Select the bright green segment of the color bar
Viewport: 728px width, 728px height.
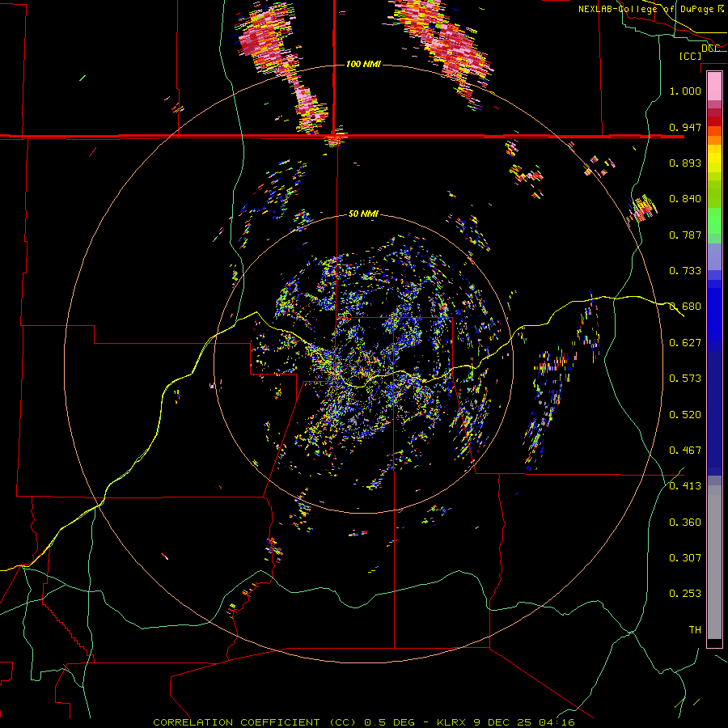(x=714, y=221)
